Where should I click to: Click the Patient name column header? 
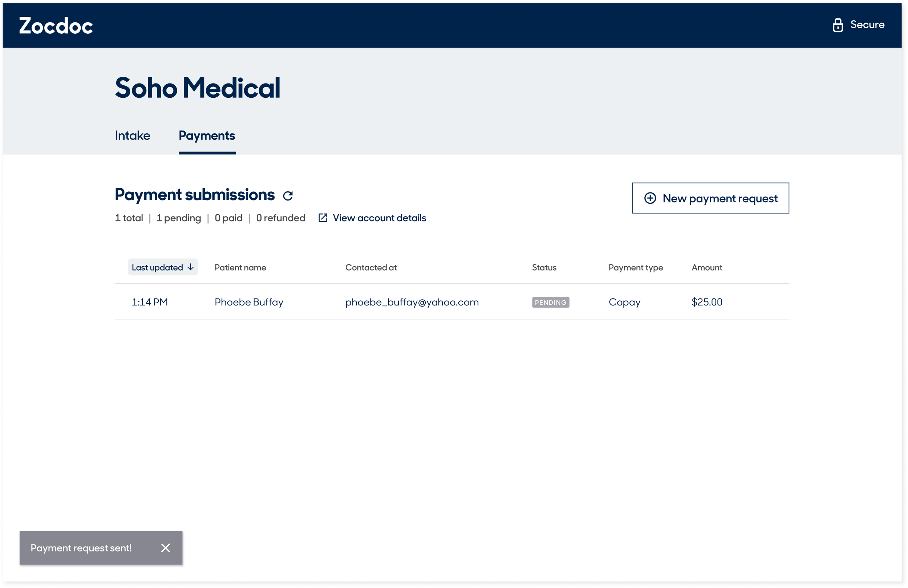pos(240,267)
